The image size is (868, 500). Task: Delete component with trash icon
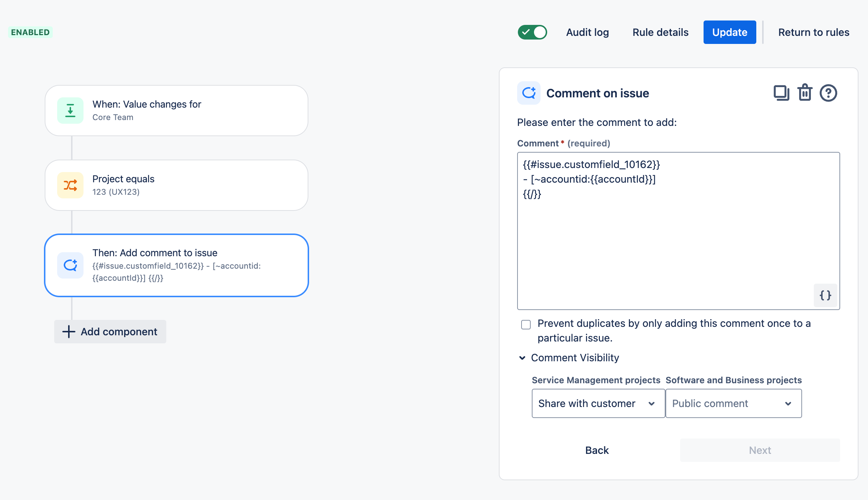[805, 93]
